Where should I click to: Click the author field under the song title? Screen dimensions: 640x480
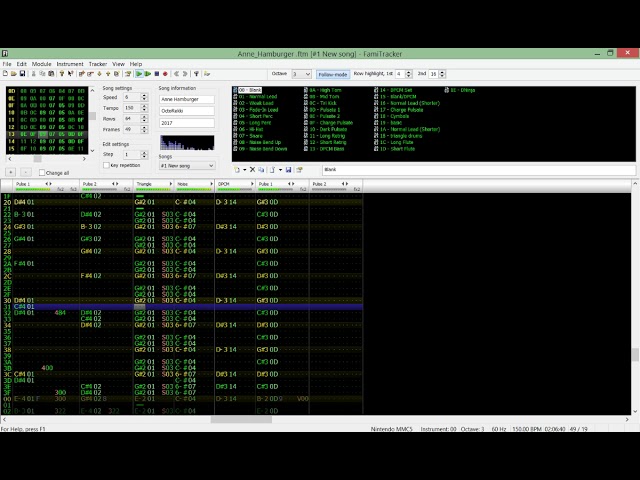coord(187,111)
